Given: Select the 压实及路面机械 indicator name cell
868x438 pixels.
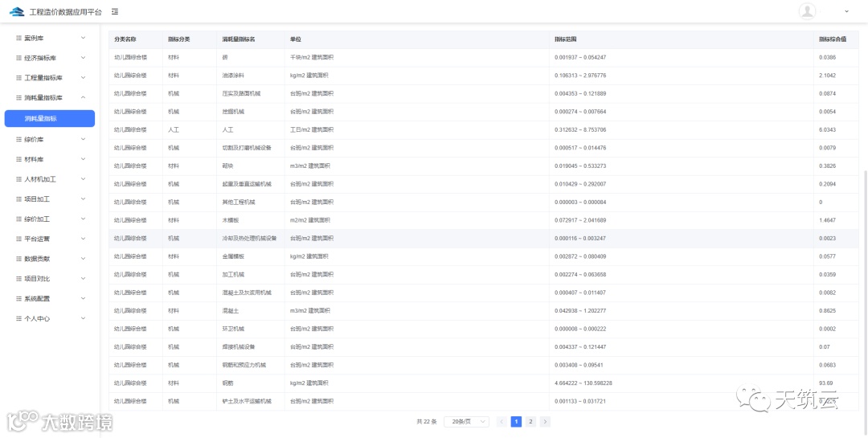Looking at the screenshot, I should pyautogui.click(x=250, y=93).
